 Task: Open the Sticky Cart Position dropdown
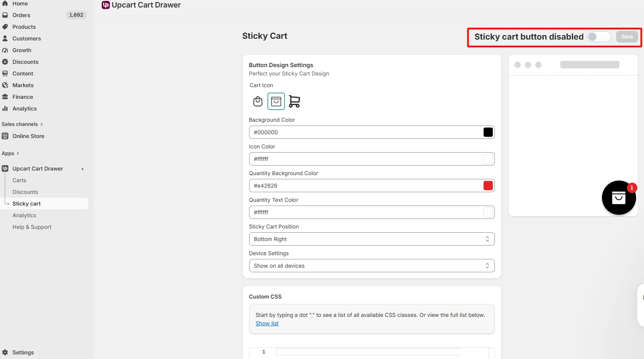[x=372, y=239]
